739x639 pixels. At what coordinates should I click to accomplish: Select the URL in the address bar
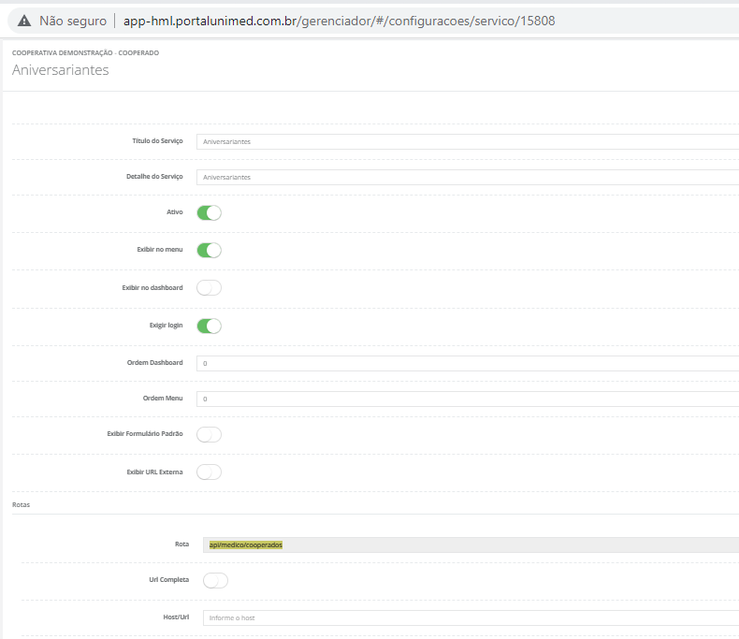(x=339, y=21)
